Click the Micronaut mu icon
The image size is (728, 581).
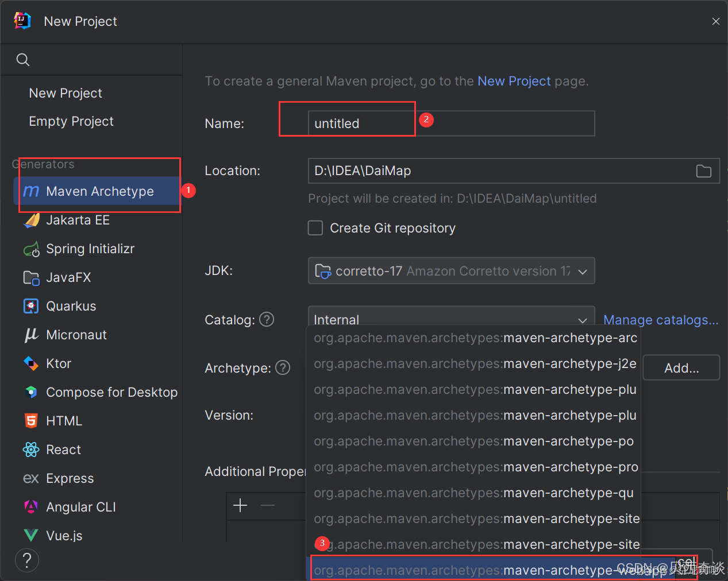tap(31, 335)
